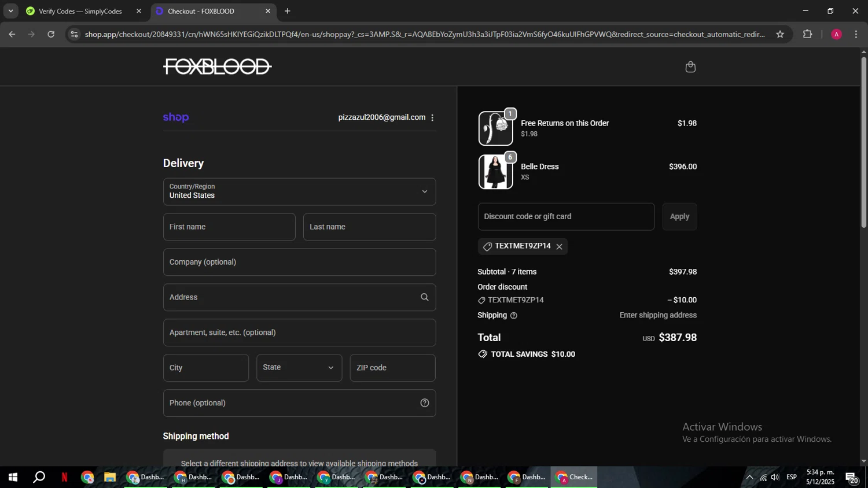
Task: Switch to the Verify Codes SimplyCodes tab
Action: [81, 11]
